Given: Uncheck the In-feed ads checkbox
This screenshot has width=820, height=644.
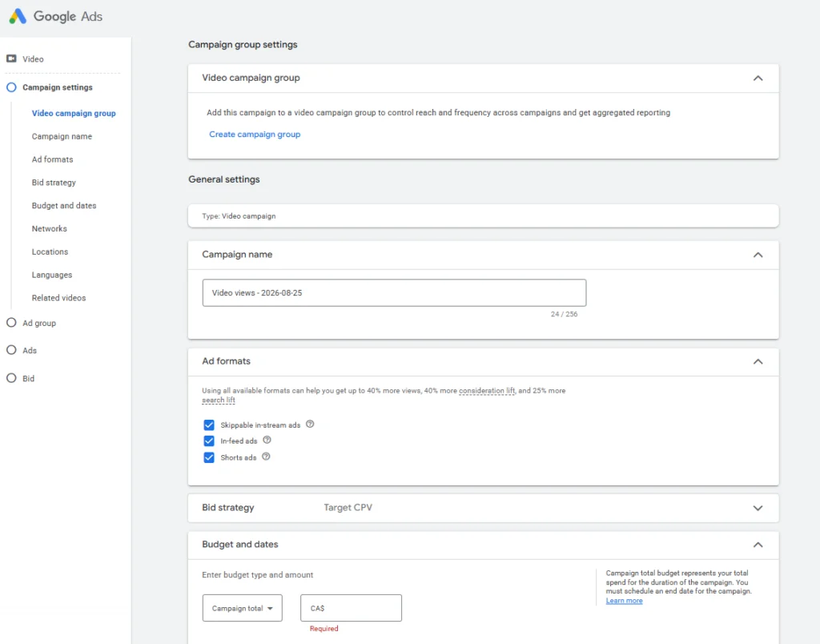Looking at the screenshot, I should click(x=209, y=441).
